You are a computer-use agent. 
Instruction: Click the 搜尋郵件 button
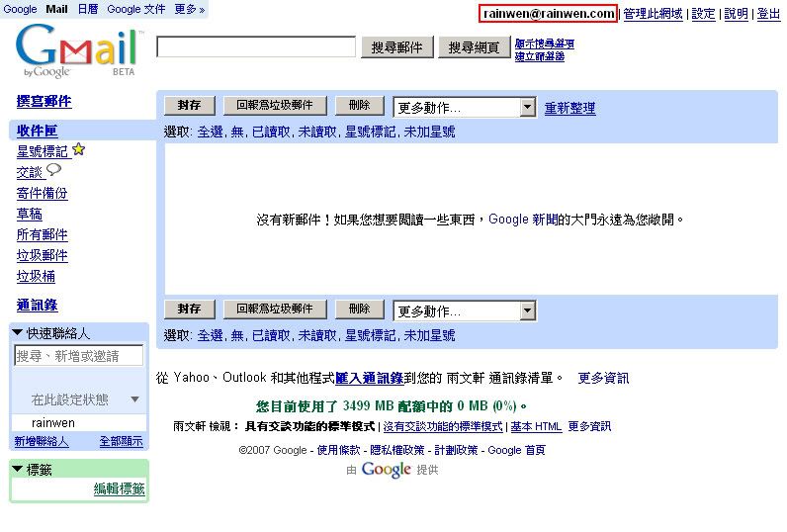[396, 47]
